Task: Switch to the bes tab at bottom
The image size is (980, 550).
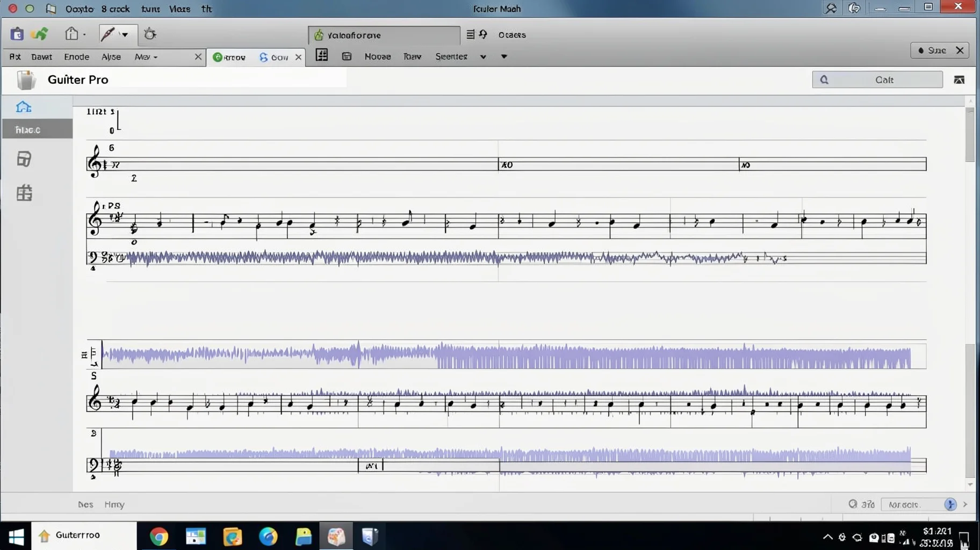Action: (85, 504)
